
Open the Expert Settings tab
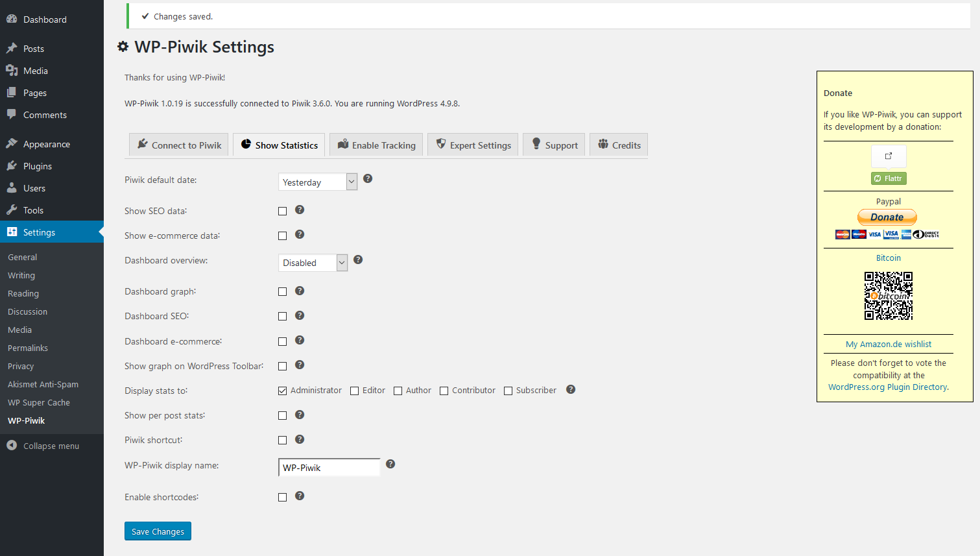tap(473, 145)
